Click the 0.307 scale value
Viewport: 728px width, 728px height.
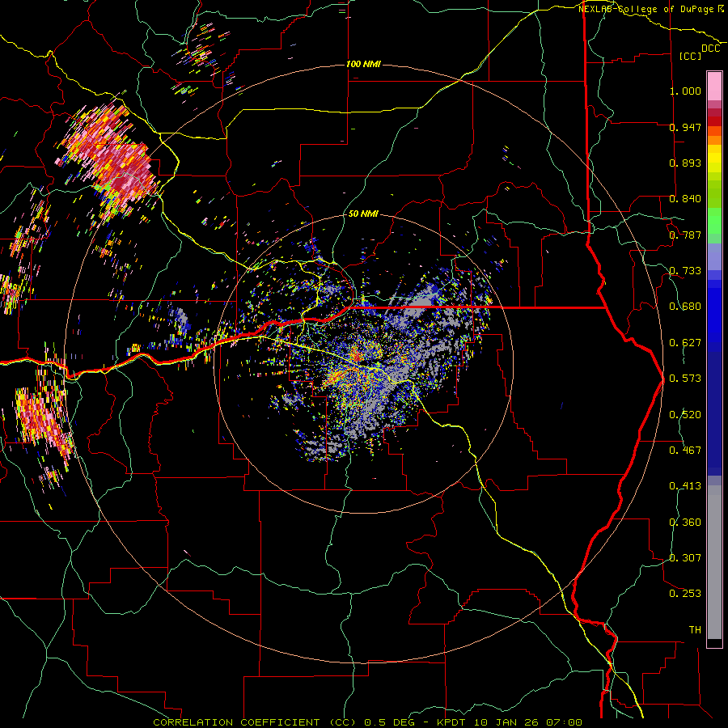coord(685,558)
